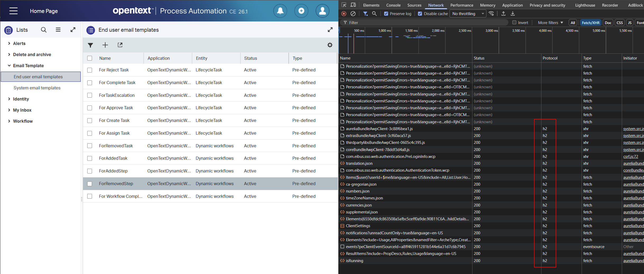This screenshot has height=274, width=644.
Task: Expand the Alerts tree node
Action: pos(9,43)
